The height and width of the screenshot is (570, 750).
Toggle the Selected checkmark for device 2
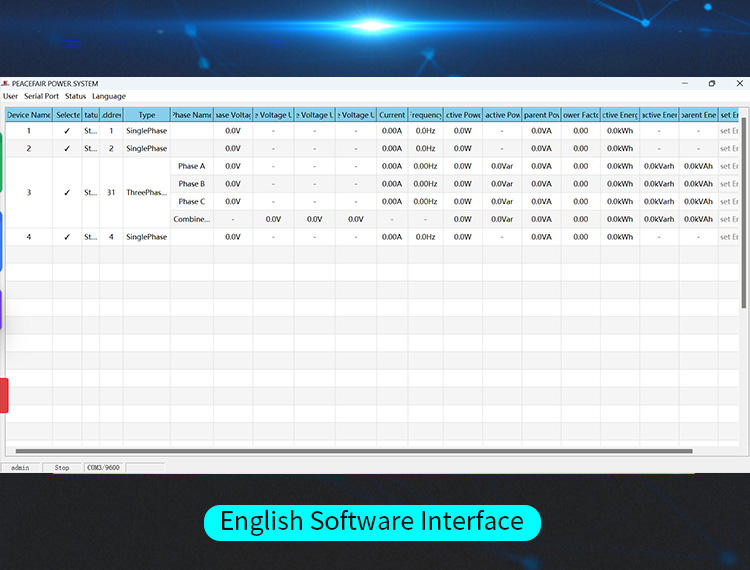click(67, 149)
